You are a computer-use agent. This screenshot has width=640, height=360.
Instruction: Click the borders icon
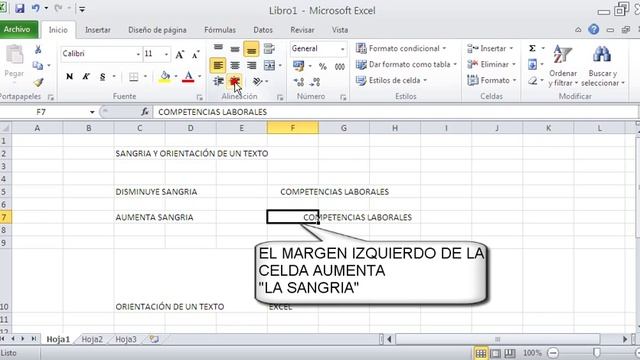click(x=133, y=77)
